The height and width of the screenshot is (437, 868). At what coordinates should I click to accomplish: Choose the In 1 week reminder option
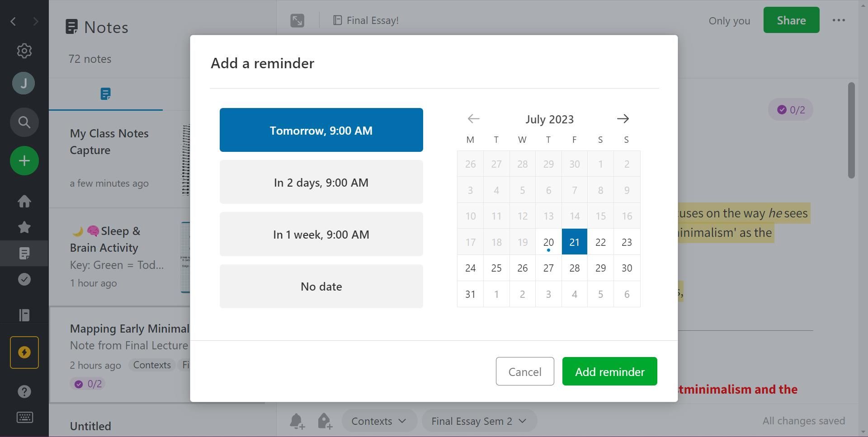click(321, 234)
